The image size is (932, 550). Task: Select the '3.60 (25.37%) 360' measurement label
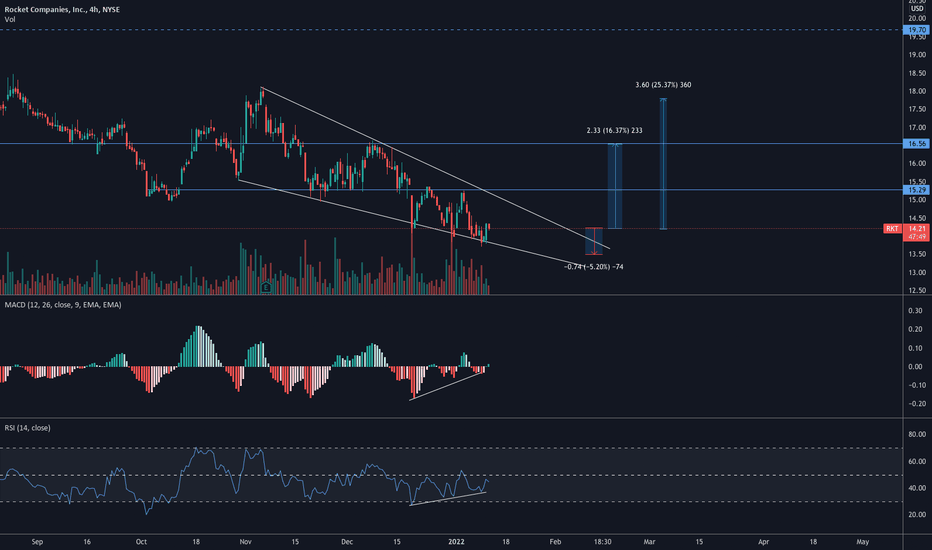[x=663, y=85]
